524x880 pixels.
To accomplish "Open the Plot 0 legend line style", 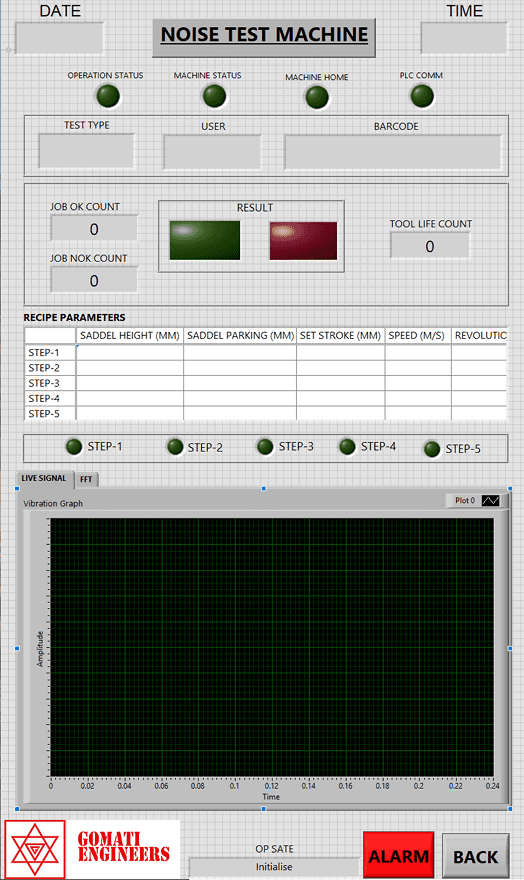I will [x=490, y=500].
